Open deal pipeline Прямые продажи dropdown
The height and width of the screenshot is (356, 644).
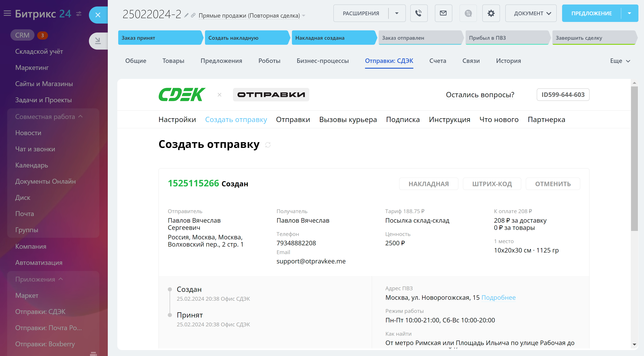252,15
